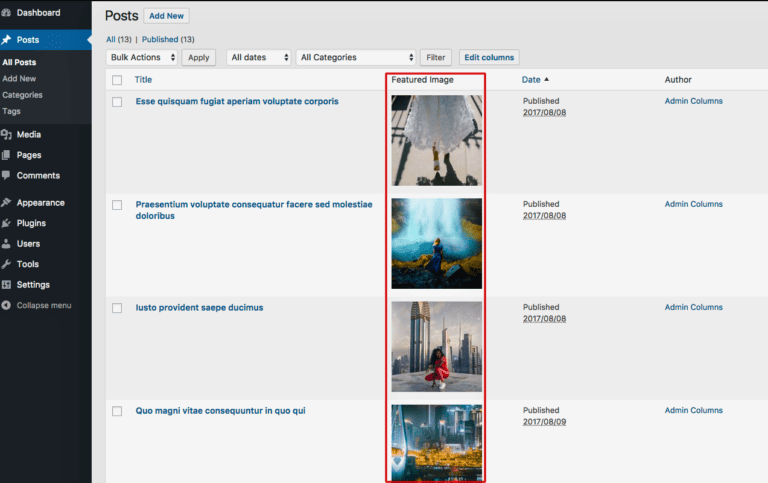Screen dimensions: 768x483
Task: Open post Praesentium voluptate consequatur facere
Action: point(254,210)
